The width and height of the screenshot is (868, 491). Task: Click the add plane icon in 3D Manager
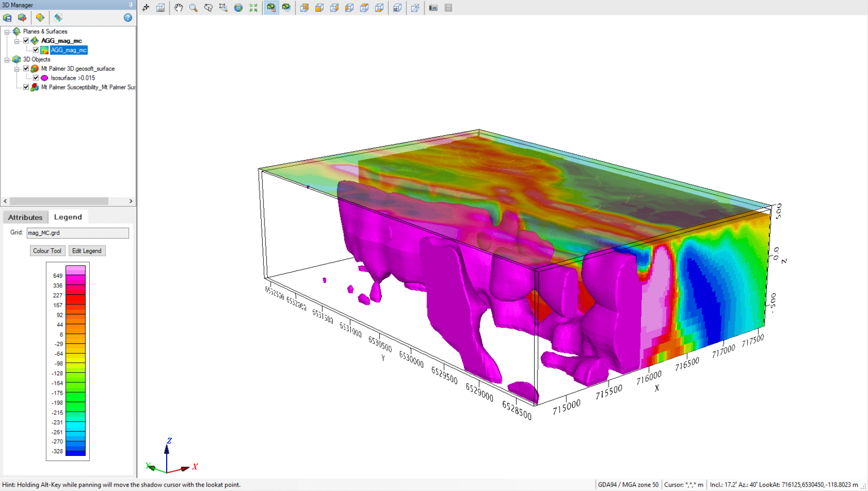(x=40, y=18)
